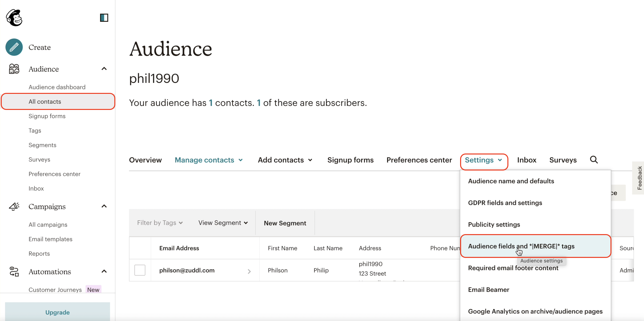
Task: Click the Address column header
Action: 370,248
